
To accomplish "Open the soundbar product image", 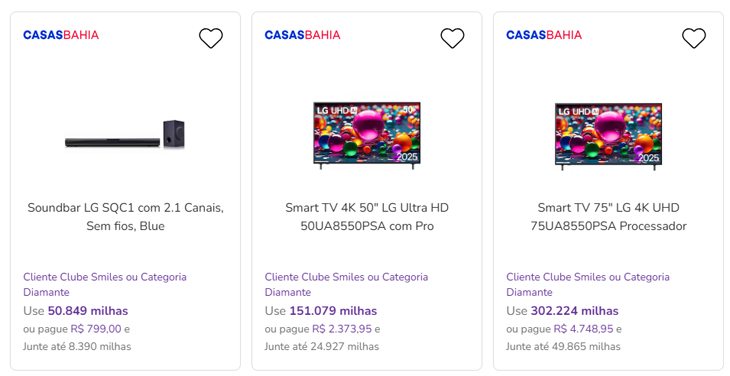I will tap(125, 134).
